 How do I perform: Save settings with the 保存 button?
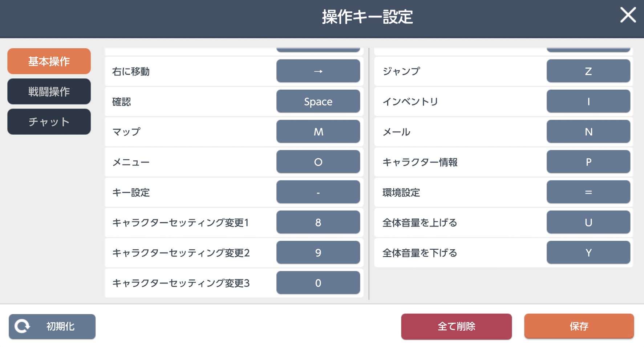(x=579, y=326)
